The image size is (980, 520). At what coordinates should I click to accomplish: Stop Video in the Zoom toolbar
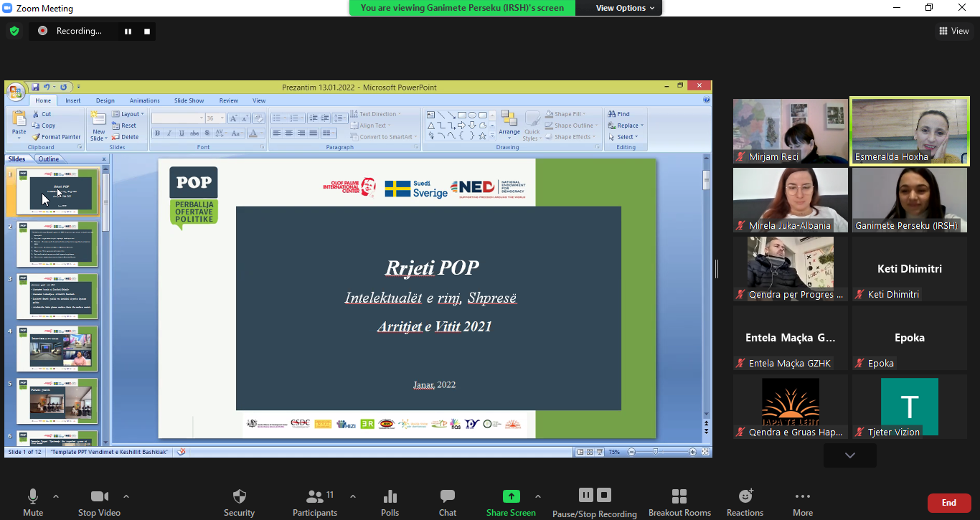(x=100, y=500)
